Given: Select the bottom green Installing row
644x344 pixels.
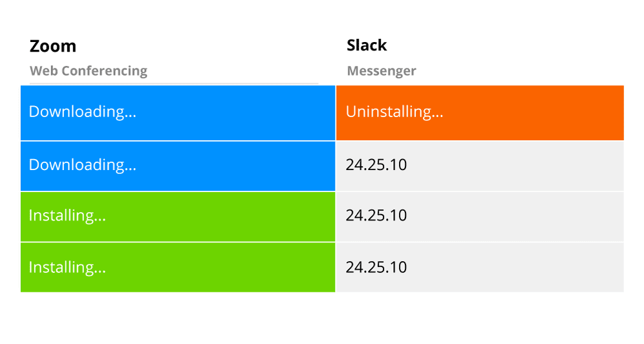Looking at the screenshot, I should click(178, 267).
